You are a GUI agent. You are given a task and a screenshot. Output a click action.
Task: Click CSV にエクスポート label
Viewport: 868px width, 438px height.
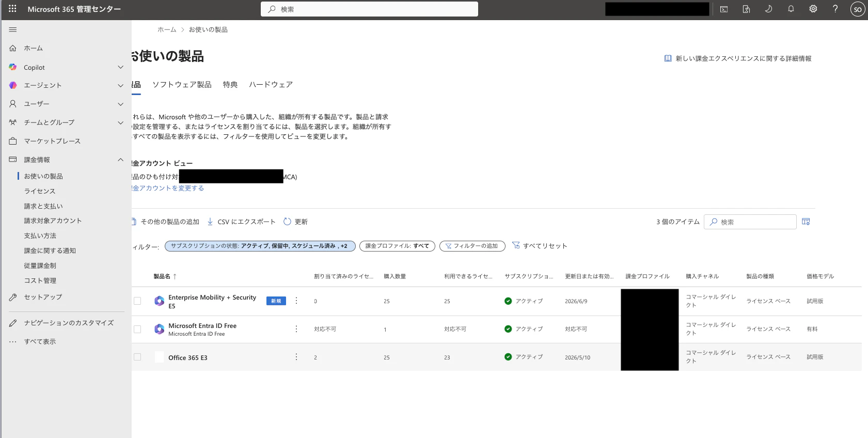point(246,222)
